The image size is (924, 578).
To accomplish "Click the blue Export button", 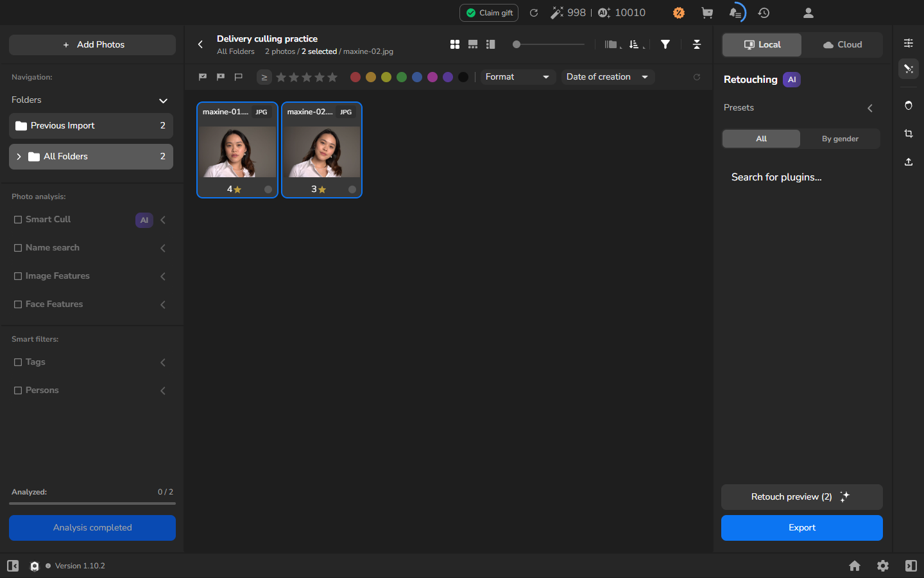I will (802, 528).
